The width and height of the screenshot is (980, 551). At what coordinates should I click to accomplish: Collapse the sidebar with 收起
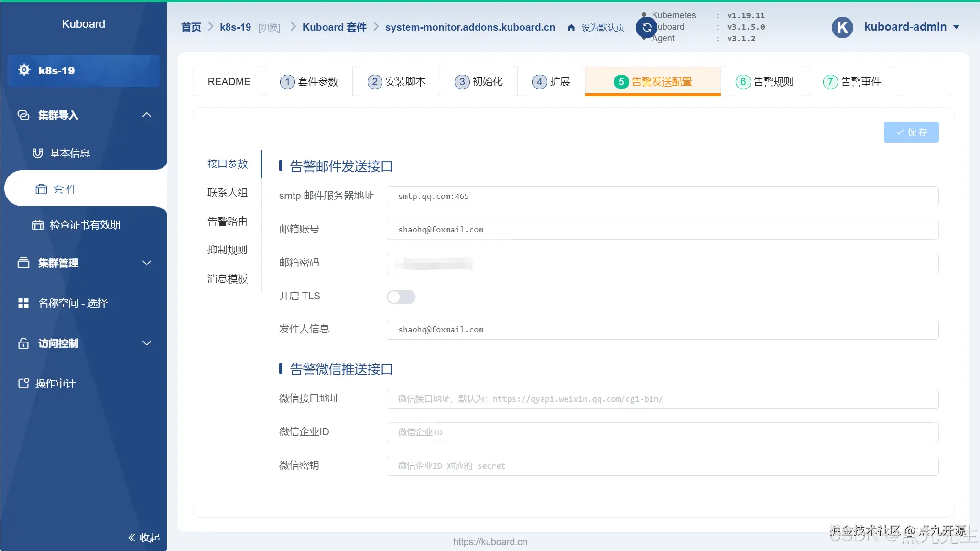pos(143,537)
